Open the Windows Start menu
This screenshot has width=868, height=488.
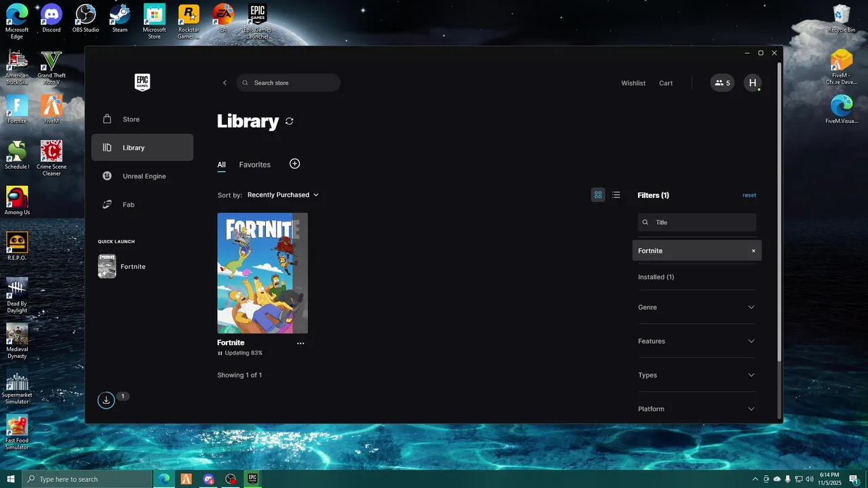tap(11, 479)
